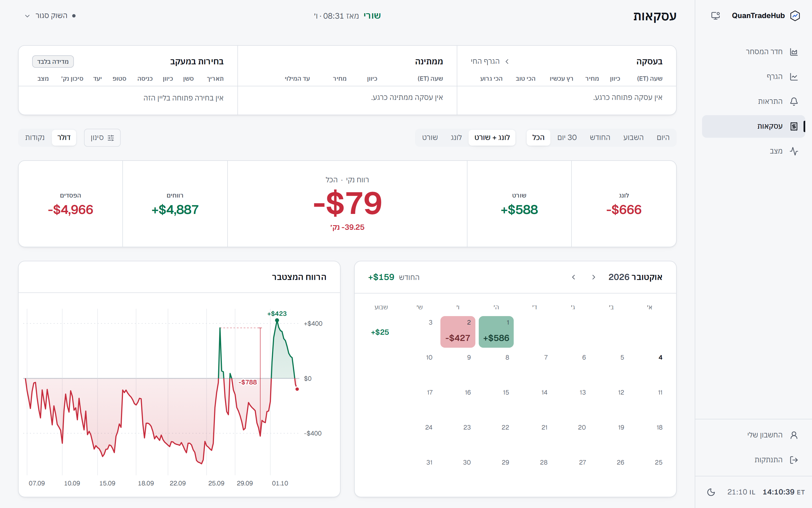Click the החשבון שלי account link
The height and width of the screenshot is (508, 812).
(753, 435)
